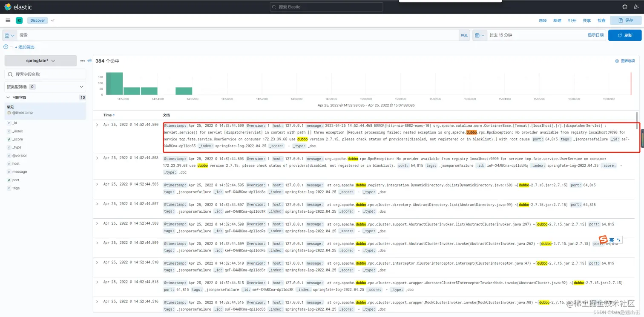Focus the field name search input
Image resolution: width=644 pixels, height=317 pixels.
click(x=45, y=74)
